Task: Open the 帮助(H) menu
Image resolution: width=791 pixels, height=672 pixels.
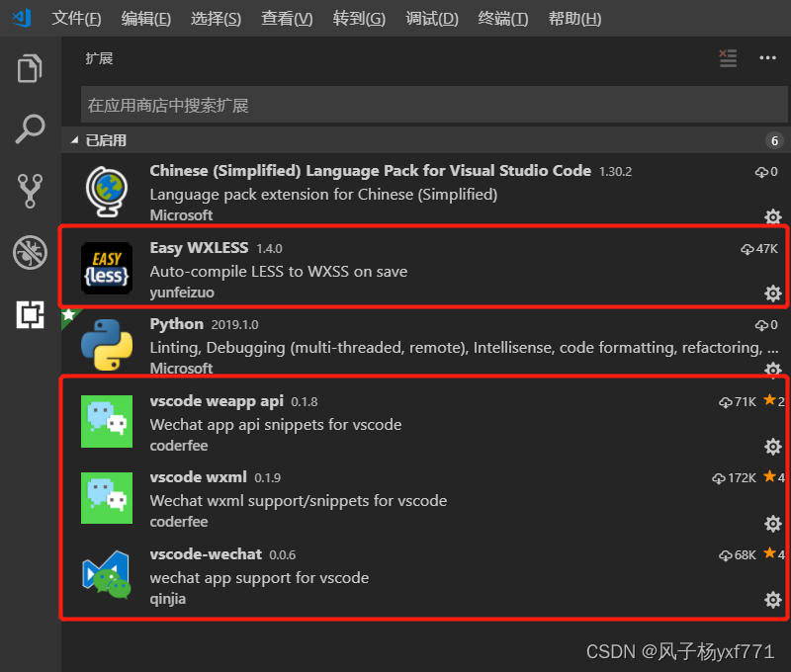Action: click(x=574, y=19)
